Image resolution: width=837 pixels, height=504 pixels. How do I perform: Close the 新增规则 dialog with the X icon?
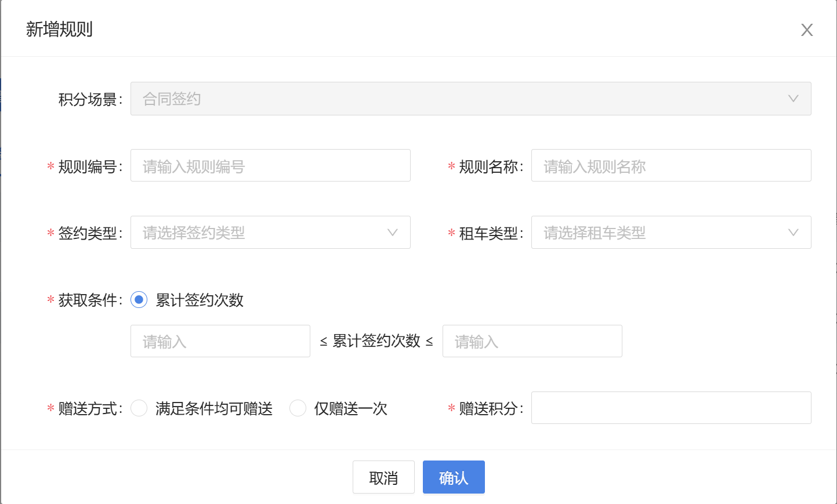point(806,30)
